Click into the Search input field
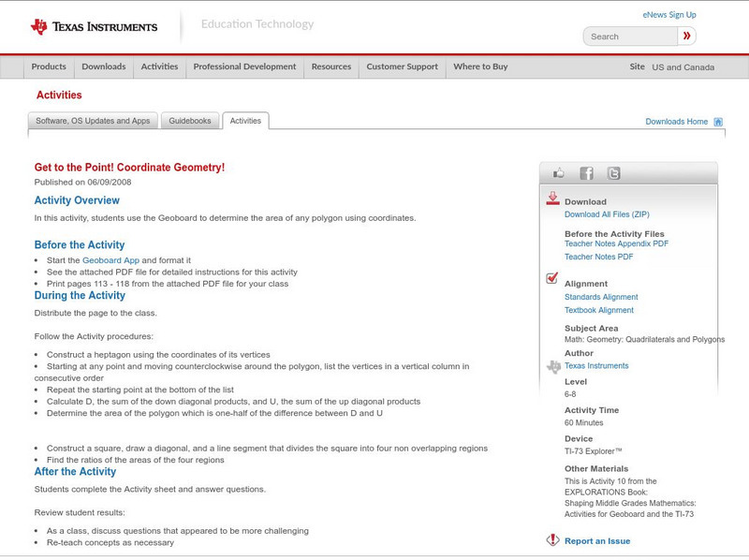The height and width of the screenshot is (560, 749). tap(630, 37)
